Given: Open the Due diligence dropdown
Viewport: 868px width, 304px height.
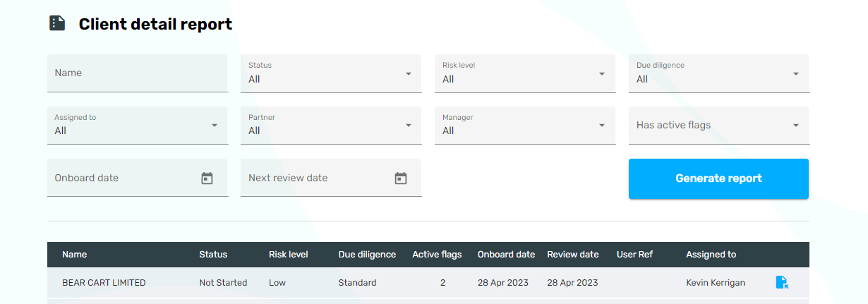Looking at the screenshot, I should (719, 73).
